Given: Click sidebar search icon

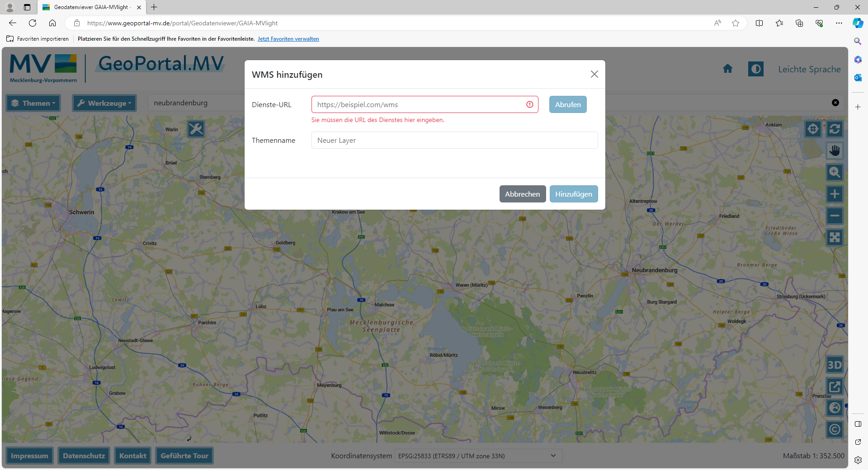Looking at the screenshot, I should (x=858, y=42).
